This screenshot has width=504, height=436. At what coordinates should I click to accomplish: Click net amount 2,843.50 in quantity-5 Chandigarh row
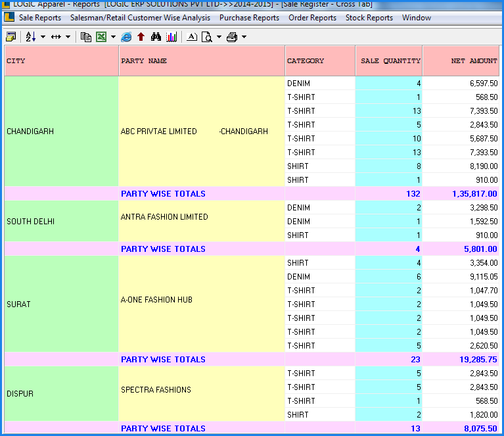(x=461, y=125)
